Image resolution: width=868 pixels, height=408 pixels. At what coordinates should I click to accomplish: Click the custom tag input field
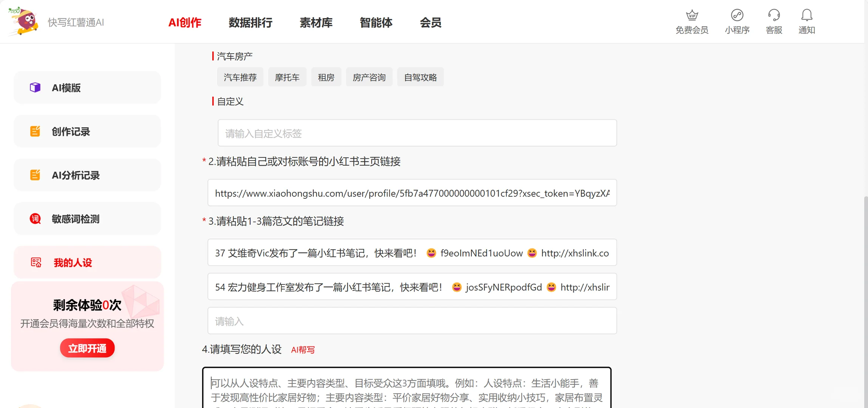tap(417, 133)
